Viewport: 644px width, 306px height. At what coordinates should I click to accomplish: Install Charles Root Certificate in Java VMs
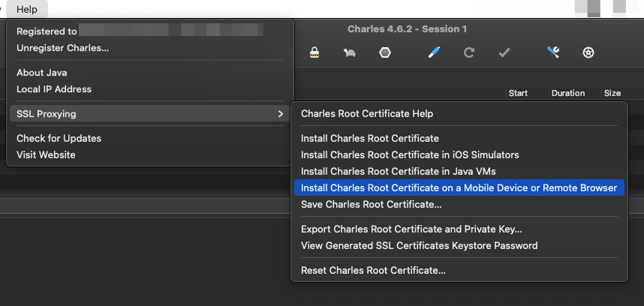(459, 171)
